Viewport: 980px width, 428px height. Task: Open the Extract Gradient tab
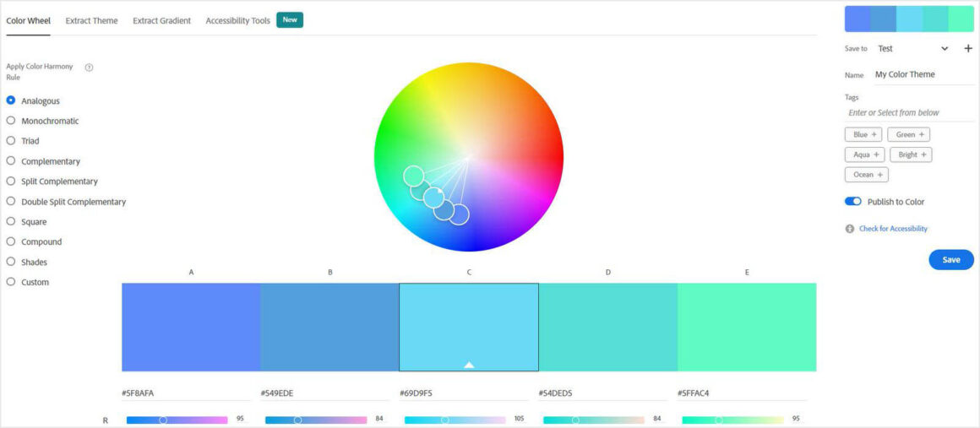(161, 20)
